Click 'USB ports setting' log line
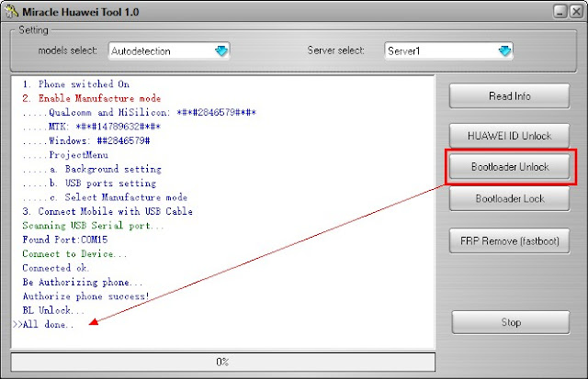The height and width of the screenshot is (379, 588). (x=89, y=184)
